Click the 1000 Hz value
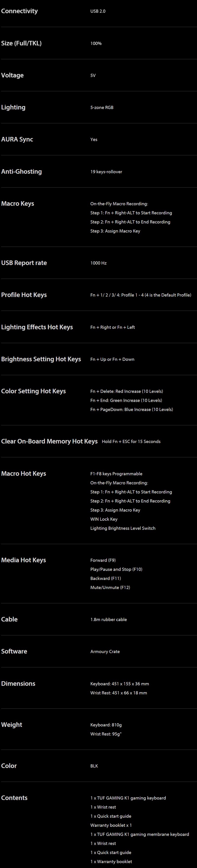The width and height of the screenshot is (197, 868). [98, 263]
